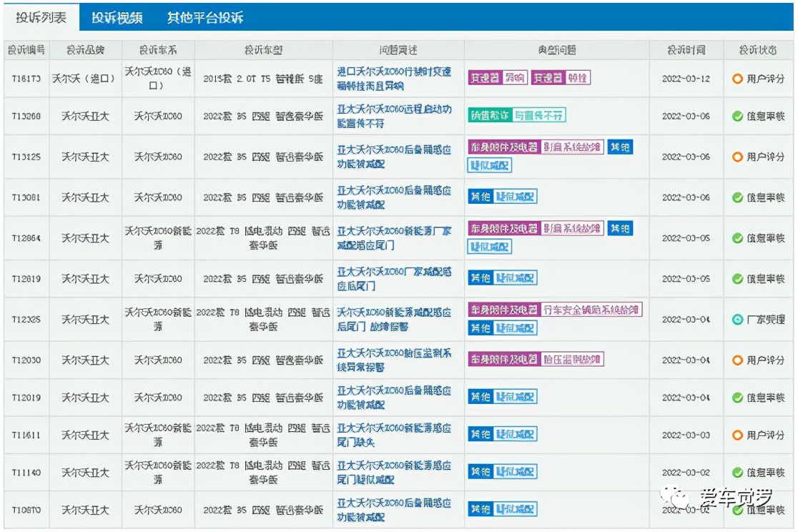Viewport: 798px width, 532px height.
Task: Click green check status icon in row T13268
Action: 737,117
